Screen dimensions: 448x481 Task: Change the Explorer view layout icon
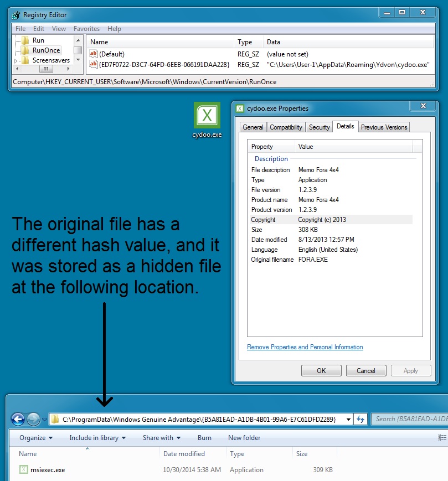(442, 438)
